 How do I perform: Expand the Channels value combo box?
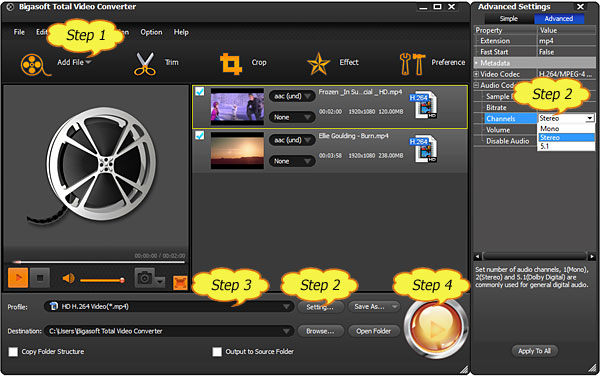coord(590,119)
